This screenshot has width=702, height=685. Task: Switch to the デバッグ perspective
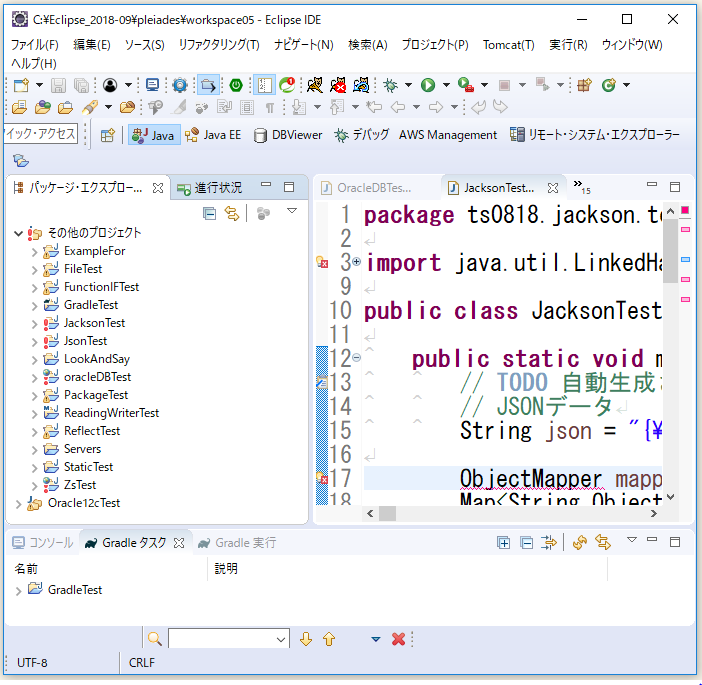tap(362, 135)
